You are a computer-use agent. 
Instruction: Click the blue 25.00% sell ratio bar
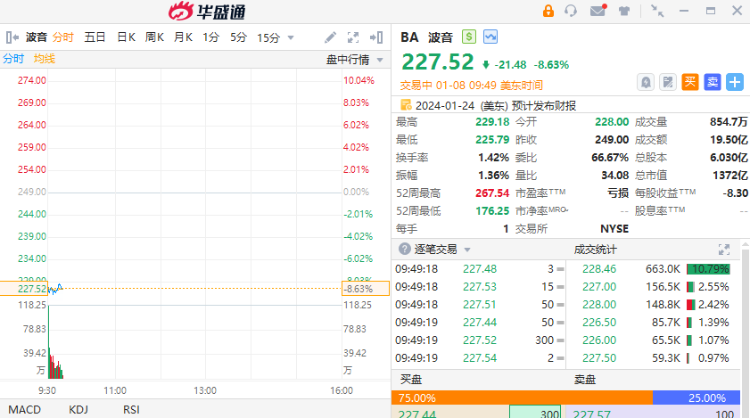(696, 397)
